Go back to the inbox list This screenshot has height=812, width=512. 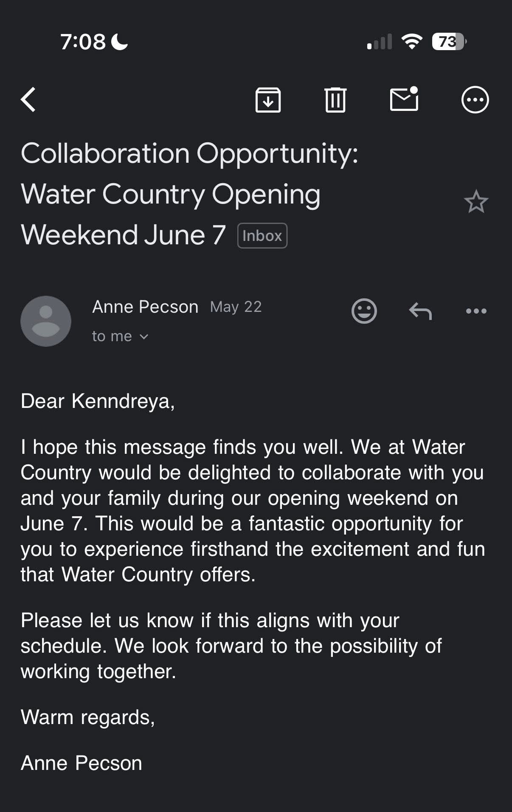(x=28, y=100)
